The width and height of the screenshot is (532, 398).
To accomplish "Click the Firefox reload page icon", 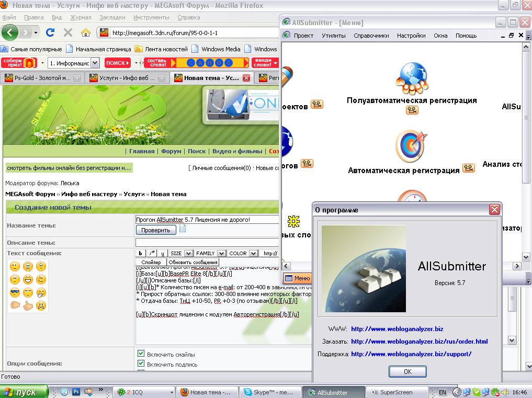I will (50, 32).
